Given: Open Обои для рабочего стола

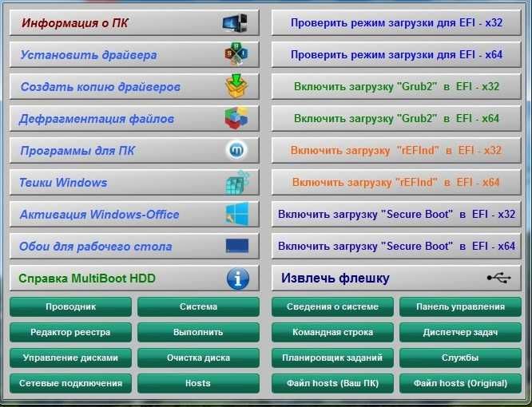Looking at the screenshot, I should coord(134,246).
